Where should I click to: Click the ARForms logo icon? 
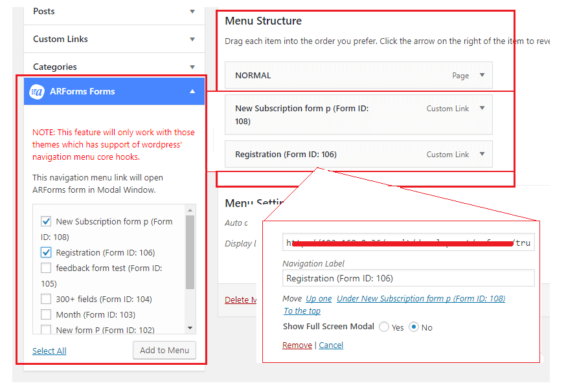pyautogui.click(x=38, y=92)
